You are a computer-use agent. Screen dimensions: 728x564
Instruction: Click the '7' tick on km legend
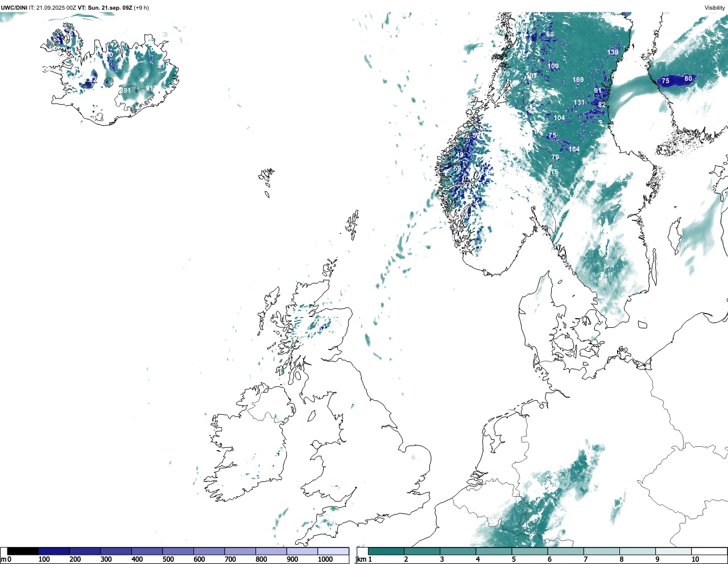585,559
